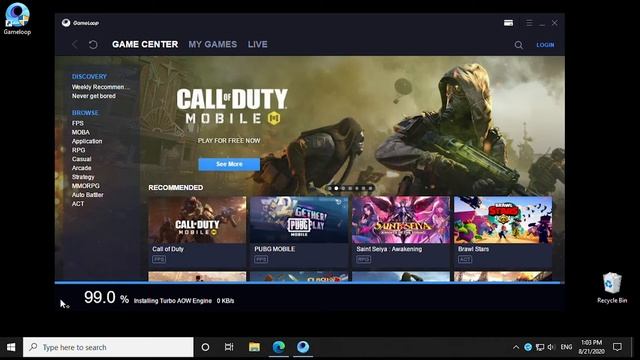The width and height of the screenshot is (640, 360).
Task: Show hidden system tray icons
Action: [x=516, y=347]
